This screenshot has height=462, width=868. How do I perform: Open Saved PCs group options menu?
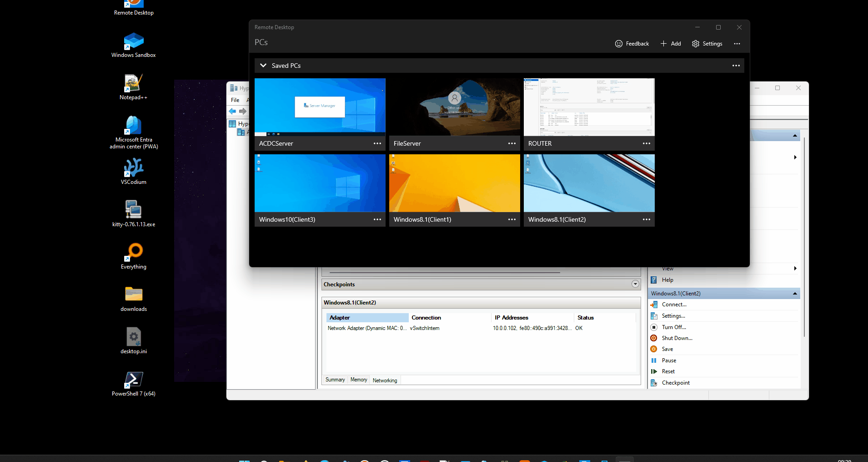coord(736,66)
